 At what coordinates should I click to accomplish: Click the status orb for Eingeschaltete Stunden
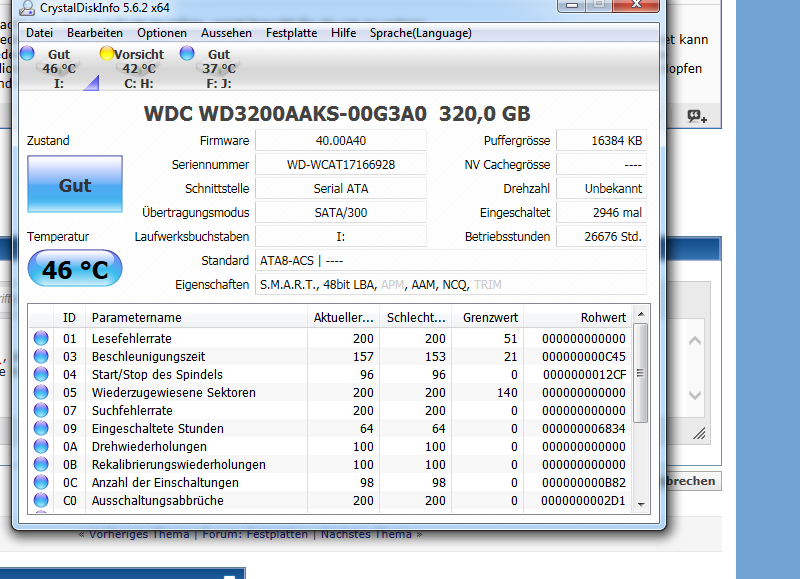pyautogui.click(x=41, y=428)
